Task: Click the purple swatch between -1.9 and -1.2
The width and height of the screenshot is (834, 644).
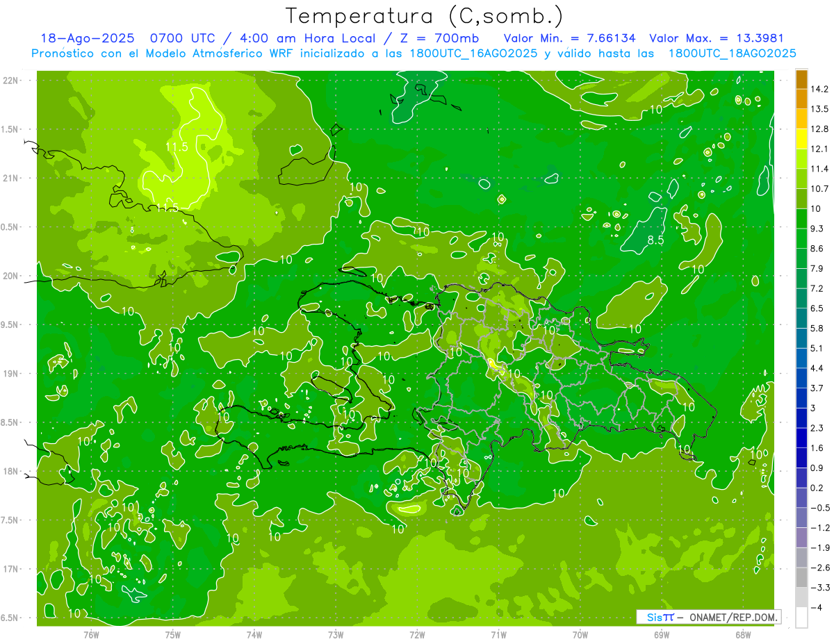Action: coord(801,538)
